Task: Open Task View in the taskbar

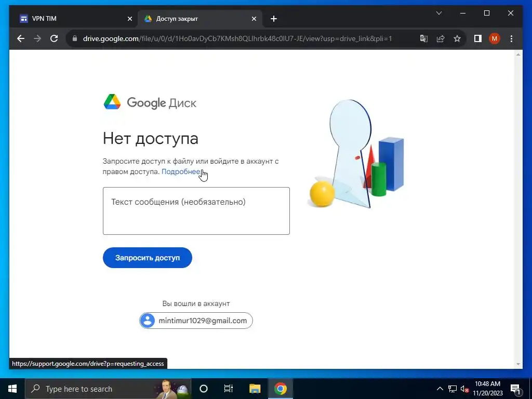Action: point(229,389)
